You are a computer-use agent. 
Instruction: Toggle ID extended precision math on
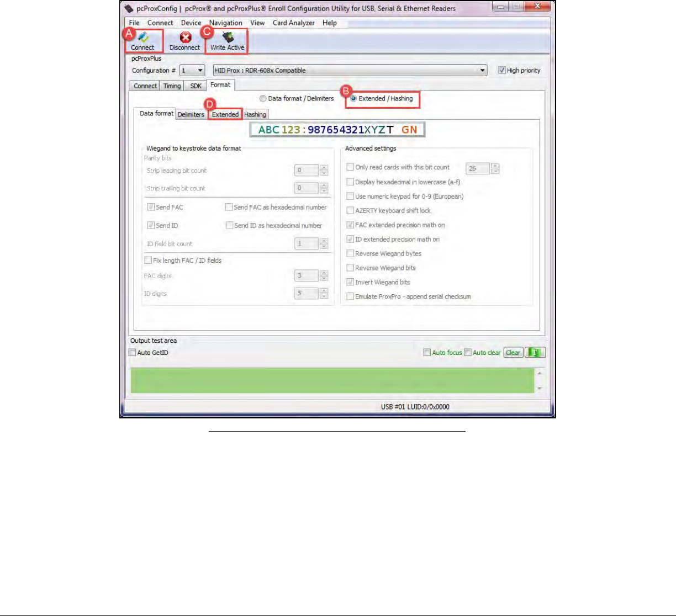(x=350, y=240)
